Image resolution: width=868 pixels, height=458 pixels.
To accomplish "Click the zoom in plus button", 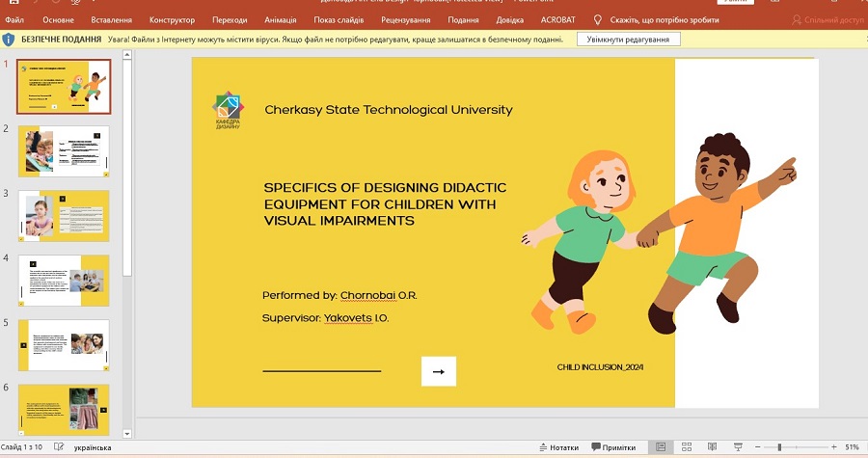I will pos(833,447).
